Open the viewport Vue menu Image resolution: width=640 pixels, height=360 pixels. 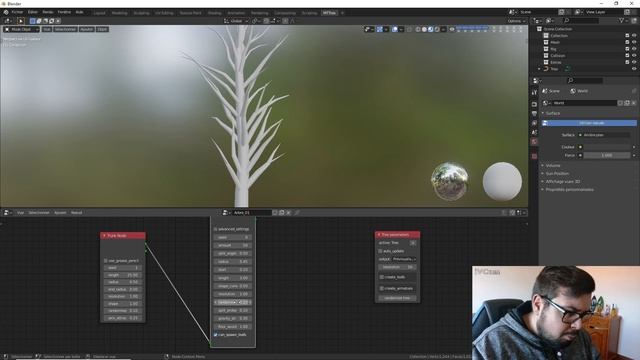click(47, 29)
